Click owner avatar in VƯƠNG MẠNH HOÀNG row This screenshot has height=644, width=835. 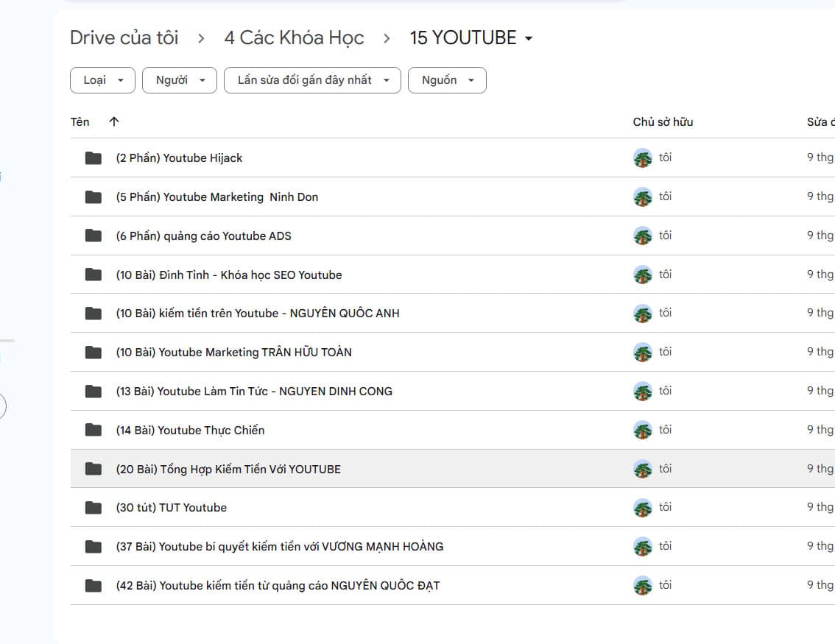pos(643,547)
